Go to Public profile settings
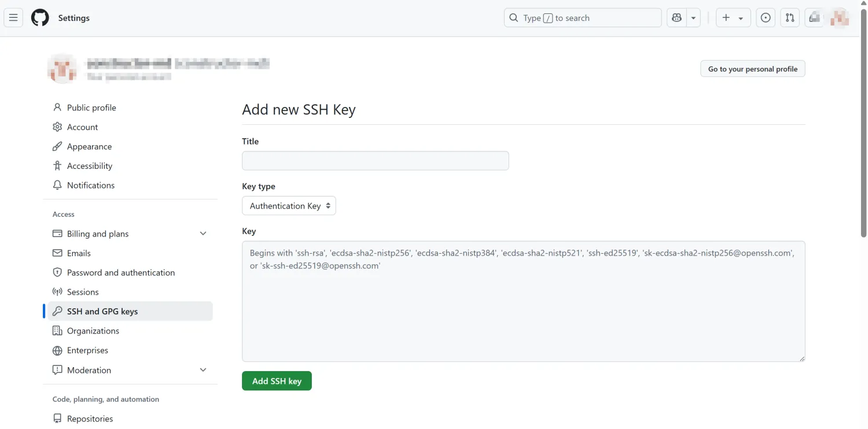868x429 pixels. pos(91,107)
